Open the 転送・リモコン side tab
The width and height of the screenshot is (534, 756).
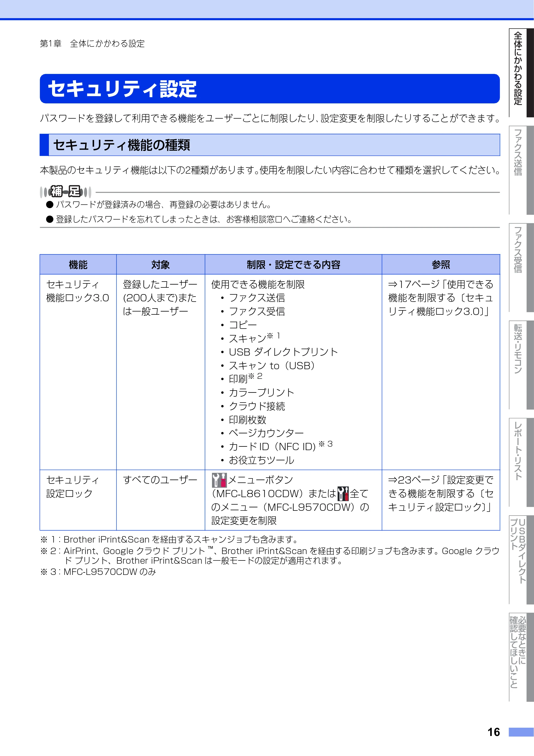pyautogui.click(x=521, y=365)
